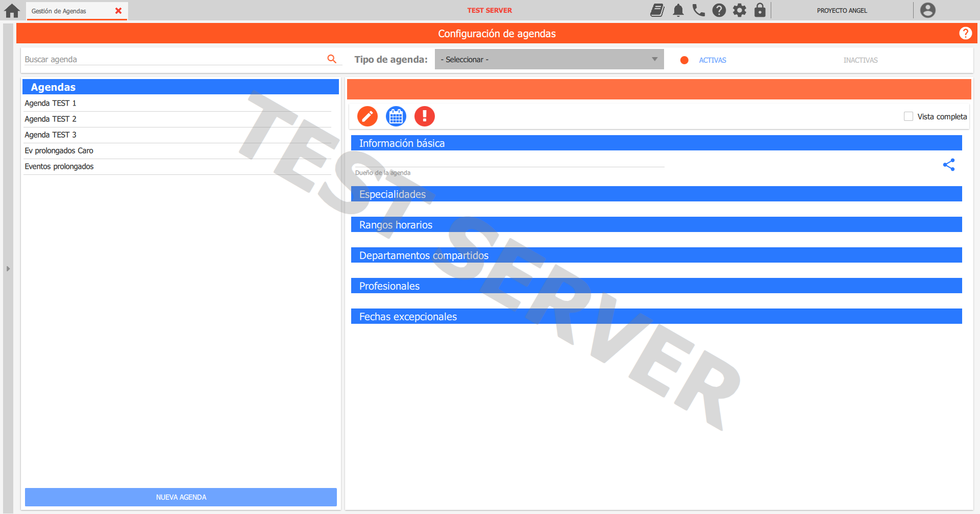Expand the left side panel arrow
980x514 pixels.
click(8, 269)
